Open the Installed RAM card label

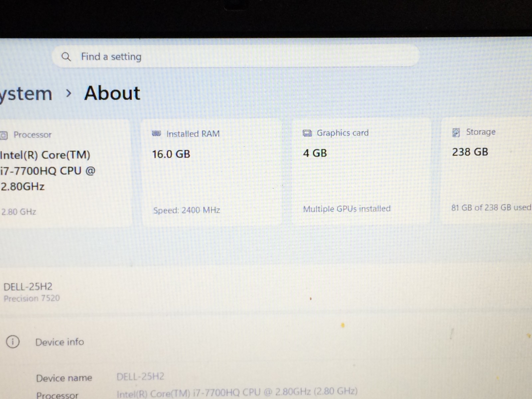pyautogui.click(x=193, y=134)
